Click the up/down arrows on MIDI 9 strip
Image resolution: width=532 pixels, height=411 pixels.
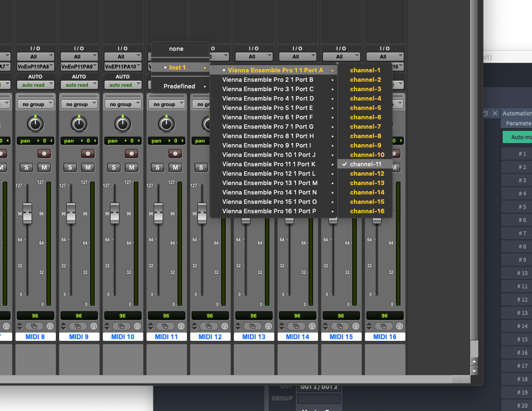(64, 326)
